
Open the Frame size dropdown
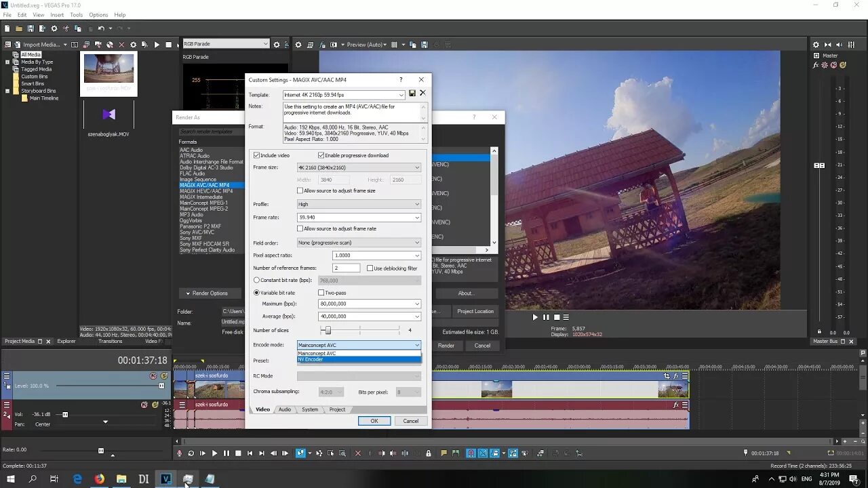[359, 167]
